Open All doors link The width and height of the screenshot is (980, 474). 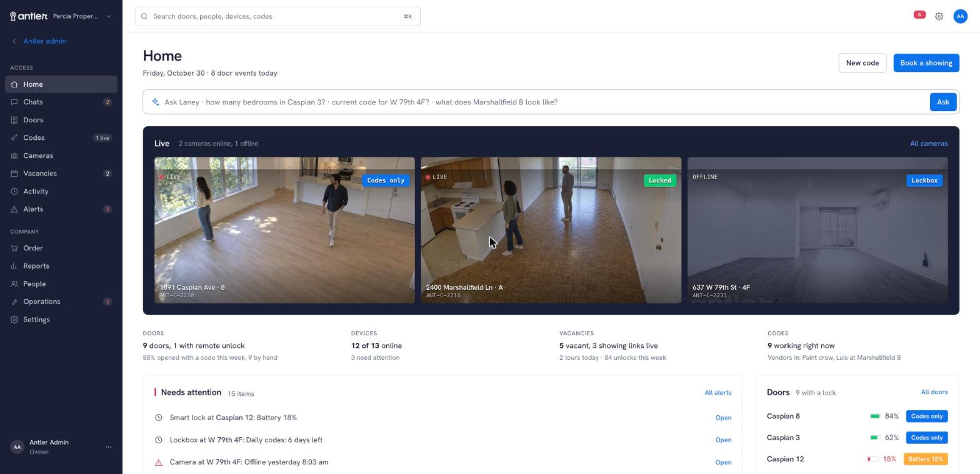(x=934, y=392)
